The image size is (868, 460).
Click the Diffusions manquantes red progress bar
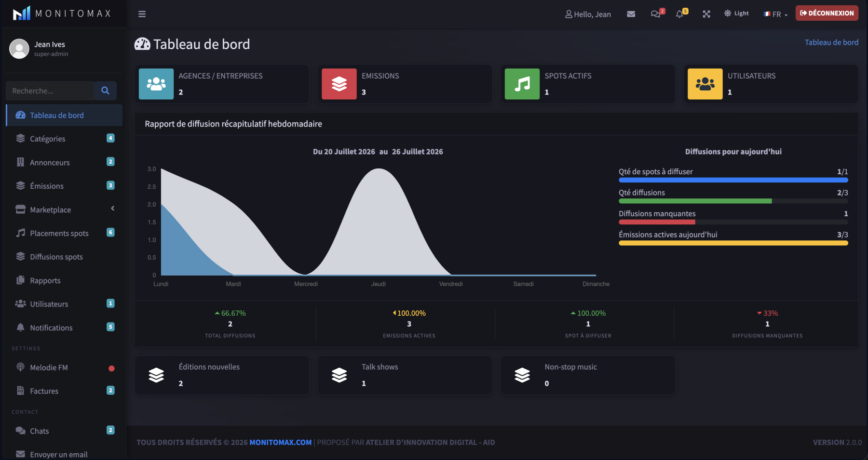pyautogui.click(x=657, y=222)
